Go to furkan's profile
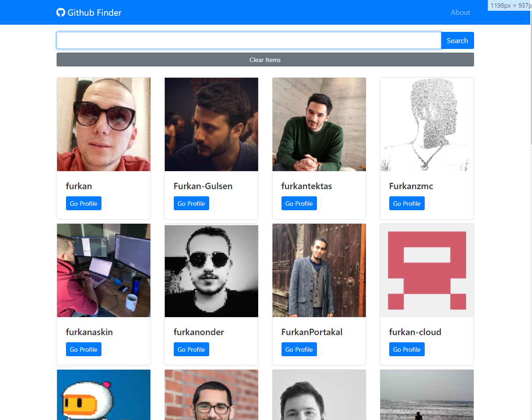 [84, 203]
